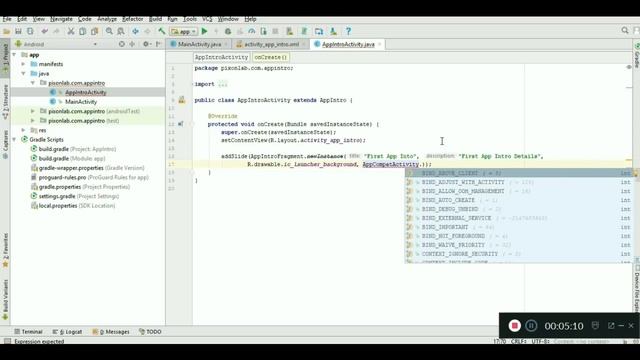Click the Collapse All icon in Project panel
640x360 pixels.
tap(132, 44)
